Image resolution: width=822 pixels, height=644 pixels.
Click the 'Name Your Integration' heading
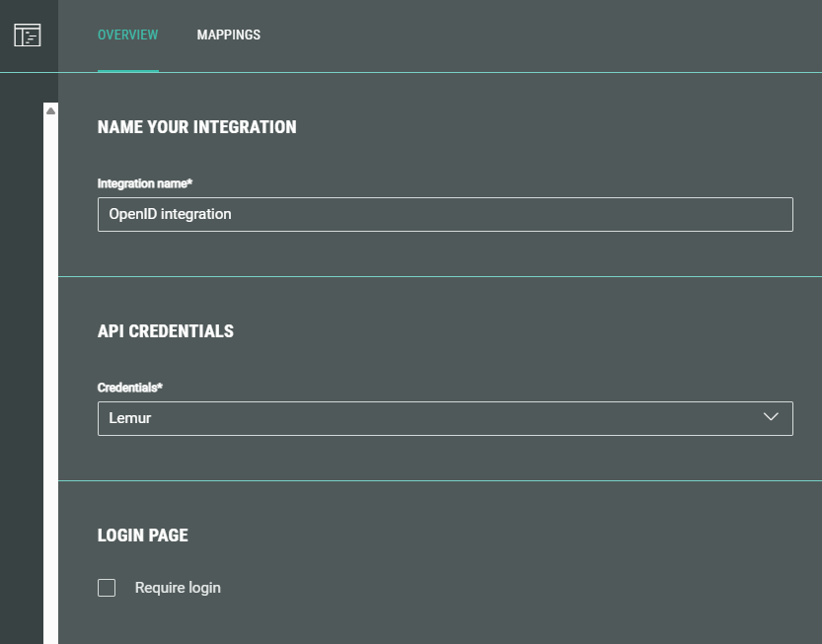[x=196, y=127]
